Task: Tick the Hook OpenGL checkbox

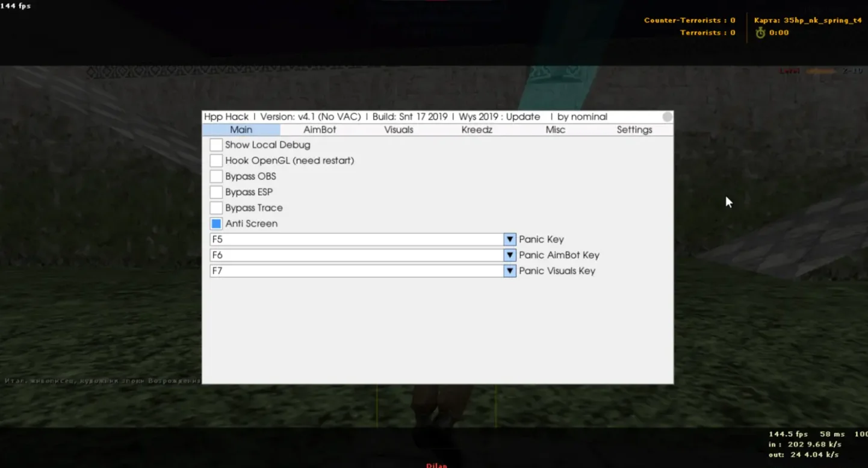Action: tap(216, 161)
